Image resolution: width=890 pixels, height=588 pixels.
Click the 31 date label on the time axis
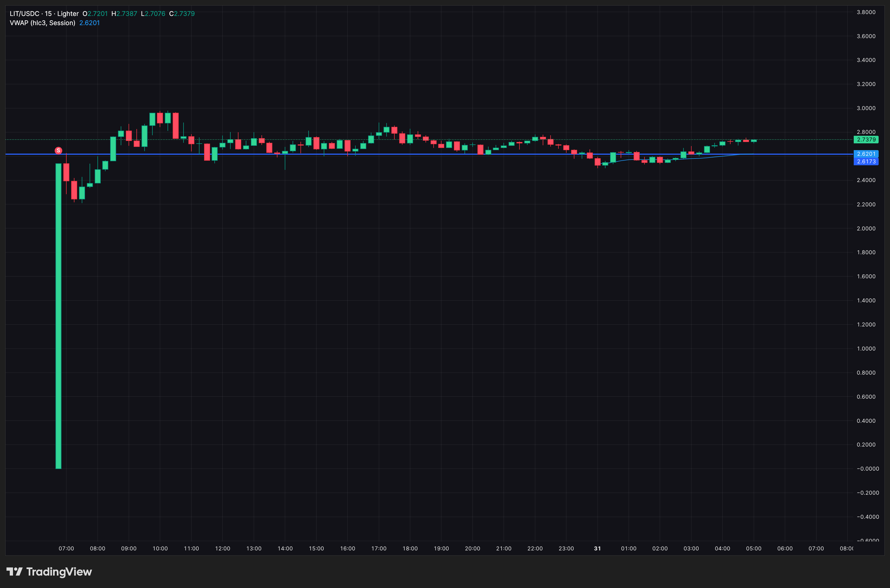[x=597, y=548]
